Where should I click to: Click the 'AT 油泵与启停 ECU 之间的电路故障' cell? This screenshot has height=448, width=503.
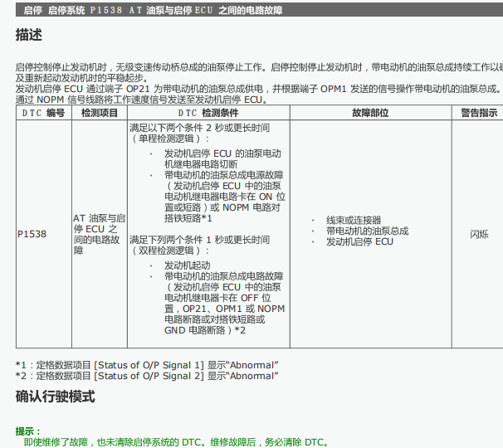[99, 234]
